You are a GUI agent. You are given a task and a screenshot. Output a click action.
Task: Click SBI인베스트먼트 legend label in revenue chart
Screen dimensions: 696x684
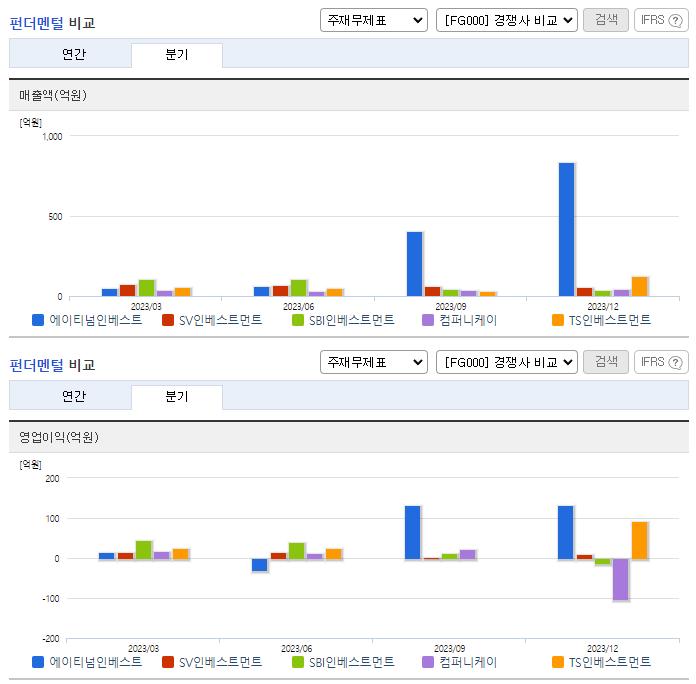[352, 320]
